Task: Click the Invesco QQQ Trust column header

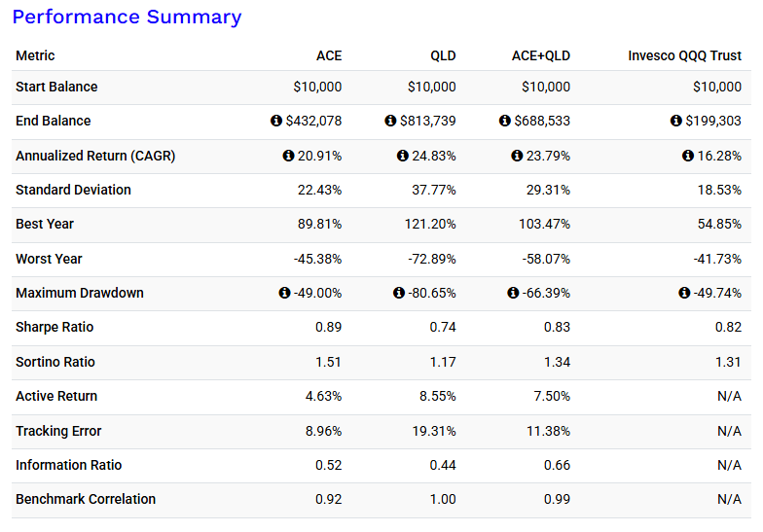Action: pyautogui.click(x=685, y=55)
